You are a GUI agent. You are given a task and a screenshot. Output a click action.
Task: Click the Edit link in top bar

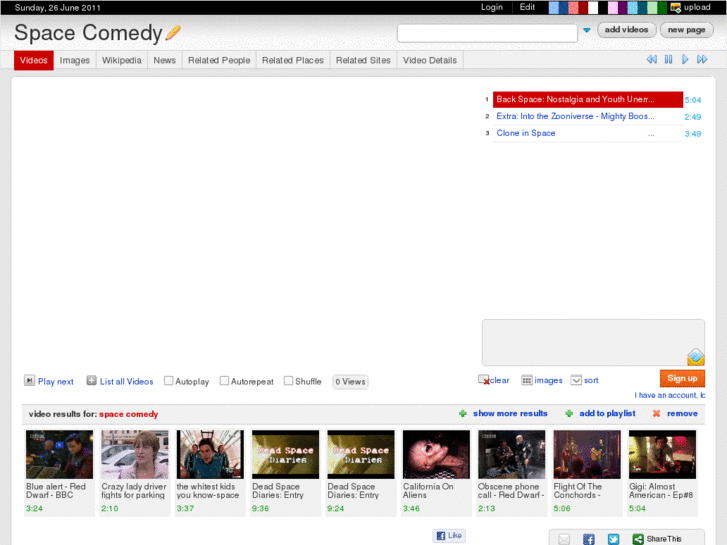click(x=527, y=7)
